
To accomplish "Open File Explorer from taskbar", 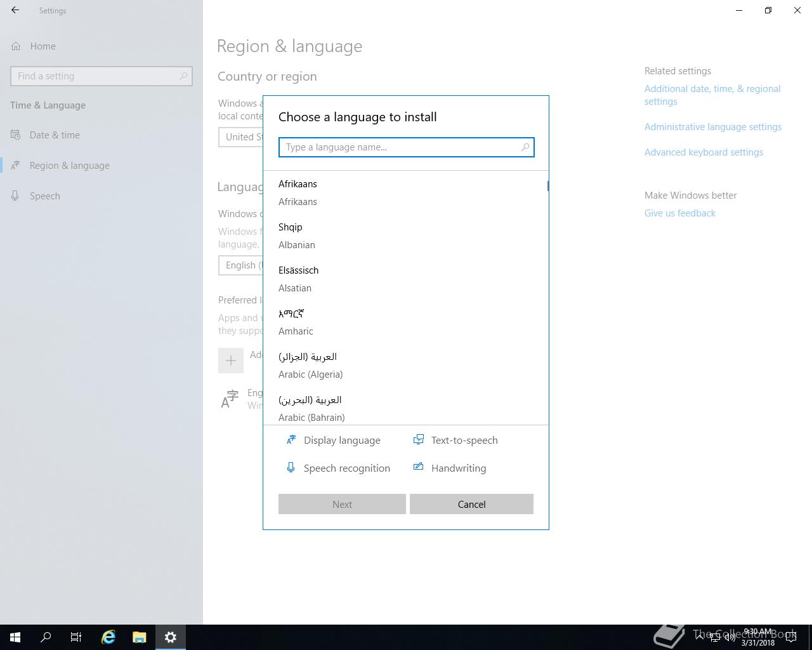I will pyautogui.click(x=140, y=637).
